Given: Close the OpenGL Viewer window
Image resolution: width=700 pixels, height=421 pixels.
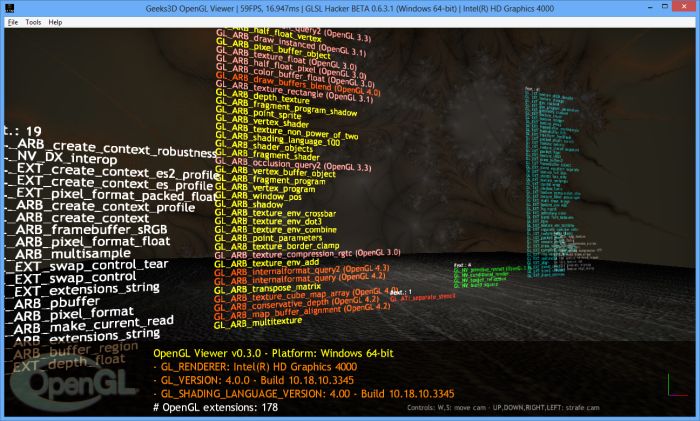Looking at the screenshot, I should [683, 7].
